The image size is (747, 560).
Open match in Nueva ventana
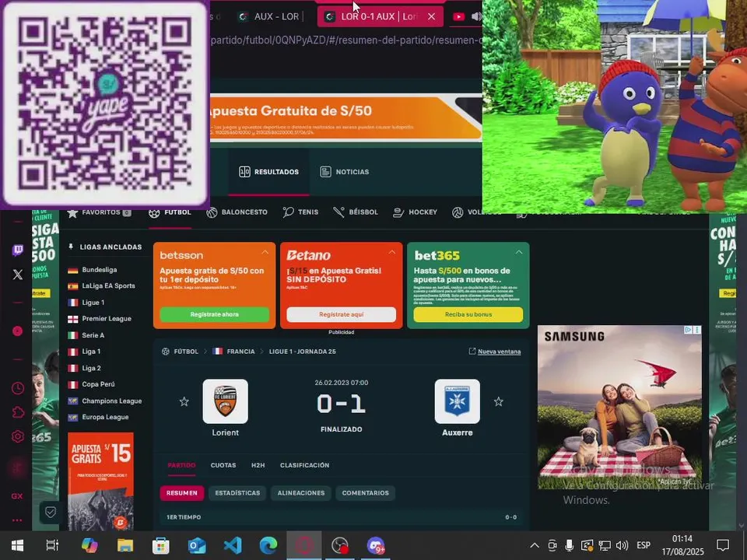coord(495,352)
